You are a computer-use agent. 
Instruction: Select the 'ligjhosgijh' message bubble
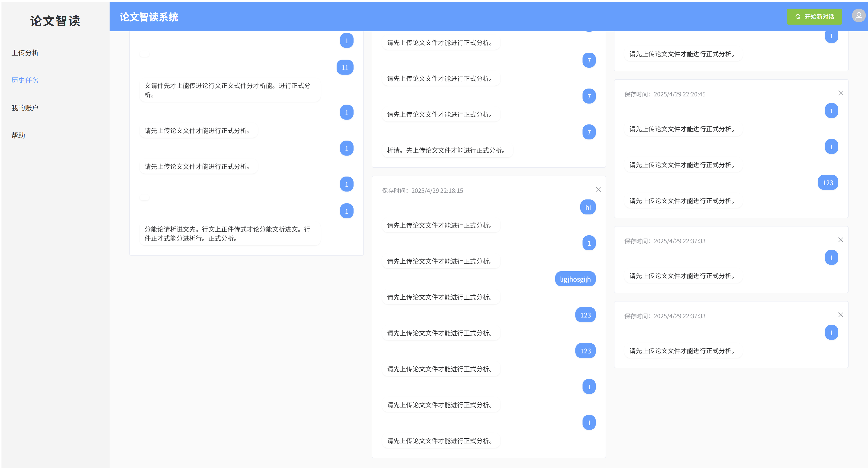click(x=575, y=279)
